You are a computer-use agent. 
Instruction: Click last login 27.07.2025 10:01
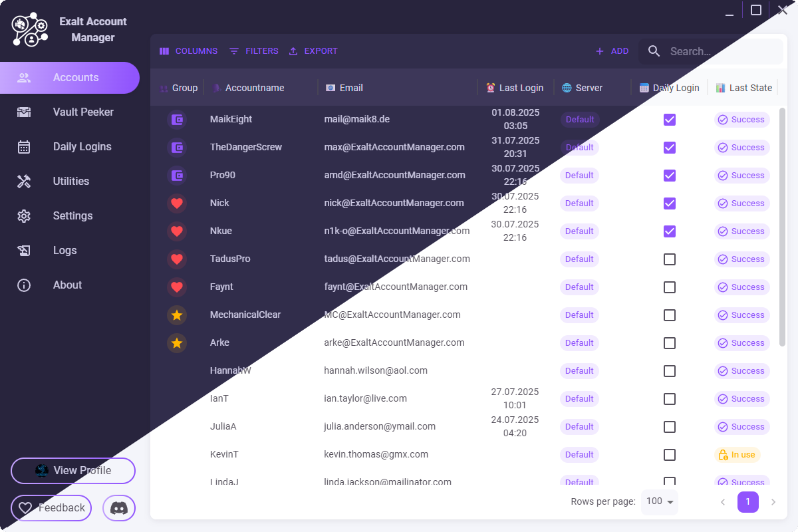515,399
